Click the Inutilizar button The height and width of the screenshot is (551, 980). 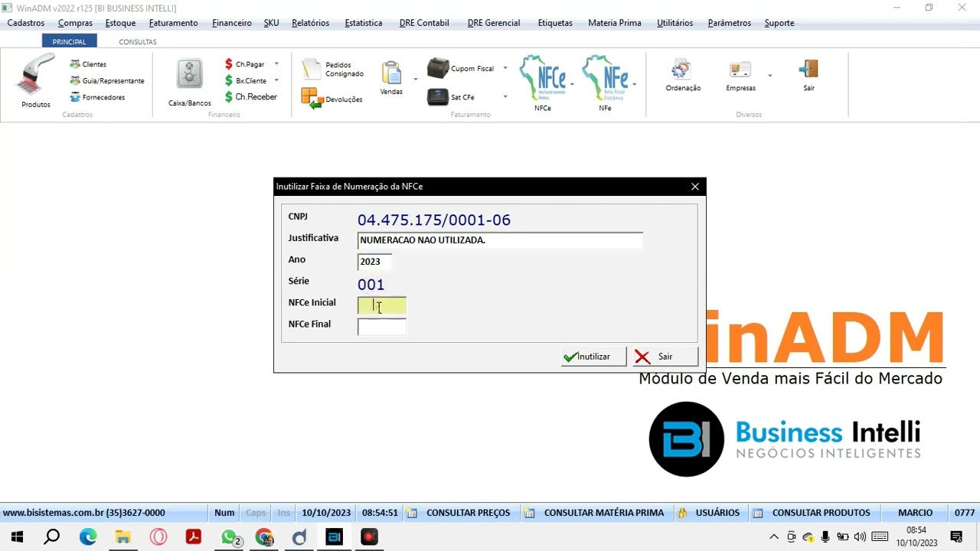tap(593, 357)
